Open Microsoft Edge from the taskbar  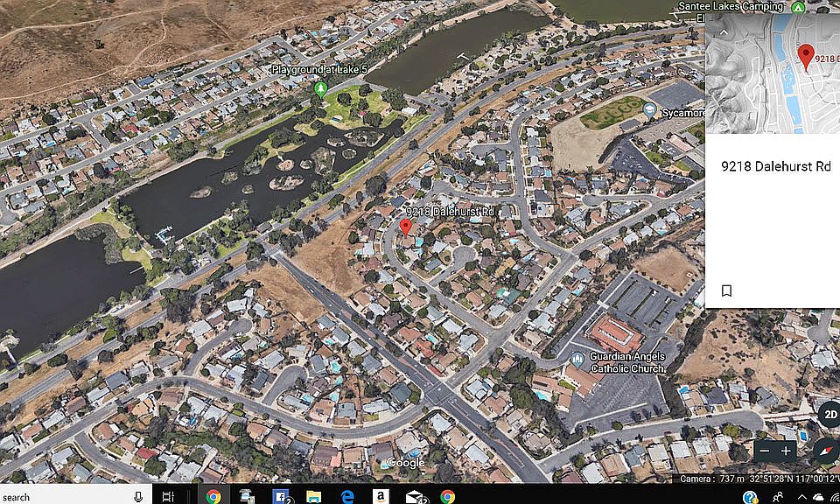point(347,496)
